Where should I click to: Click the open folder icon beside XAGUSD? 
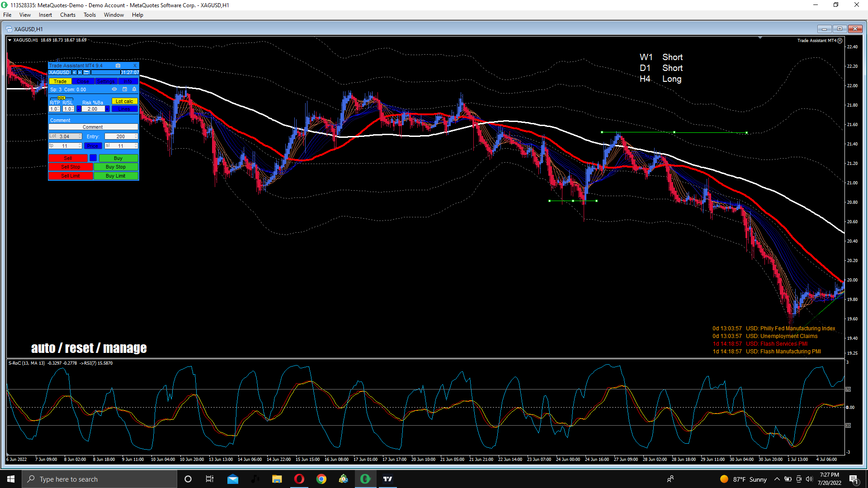point(86,72)
